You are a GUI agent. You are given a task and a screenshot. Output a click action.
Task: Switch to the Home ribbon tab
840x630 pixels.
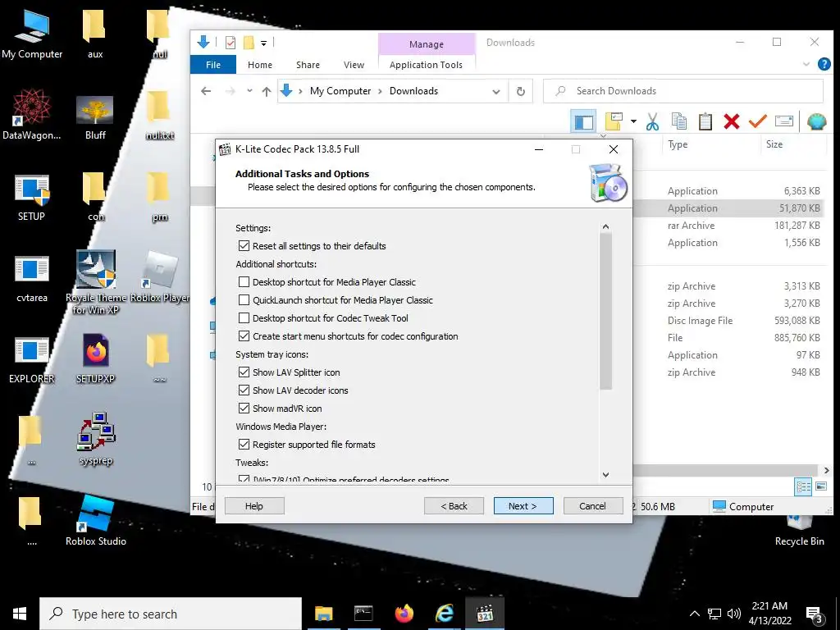(260, 64)
